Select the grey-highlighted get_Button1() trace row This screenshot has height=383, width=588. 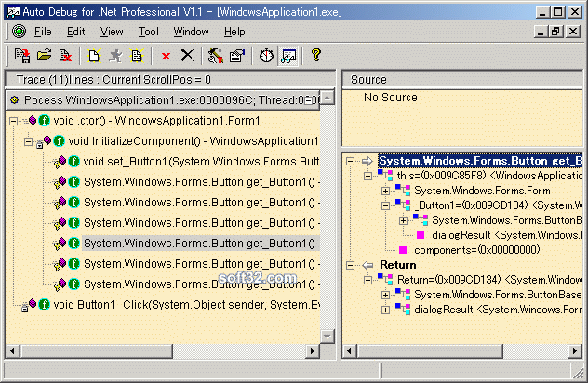click(201, 244)
